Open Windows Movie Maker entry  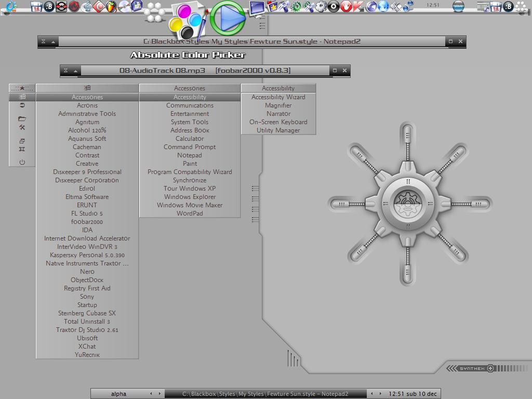190,205
